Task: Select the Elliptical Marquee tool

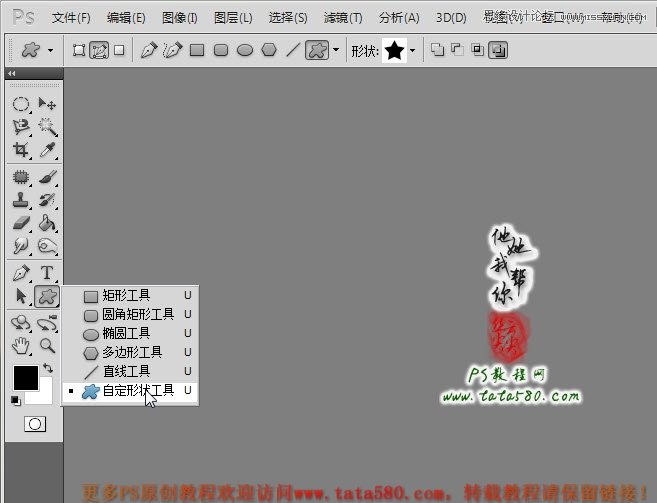Action: point(21,104)
